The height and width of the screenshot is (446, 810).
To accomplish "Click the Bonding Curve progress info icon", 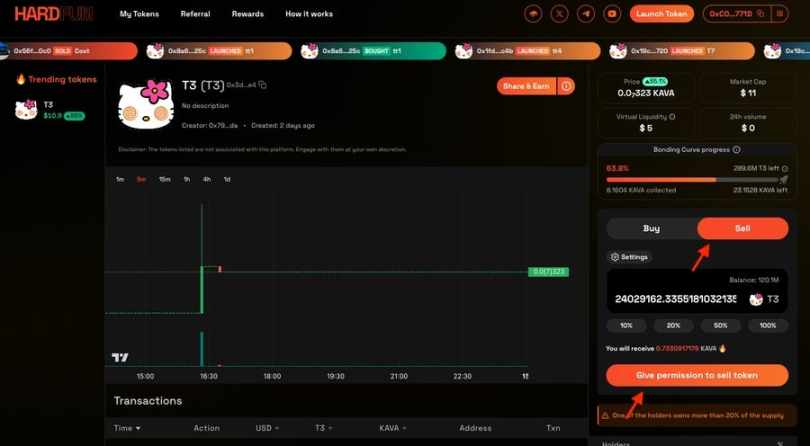I will pyautogui.click(x=737, y=150).
